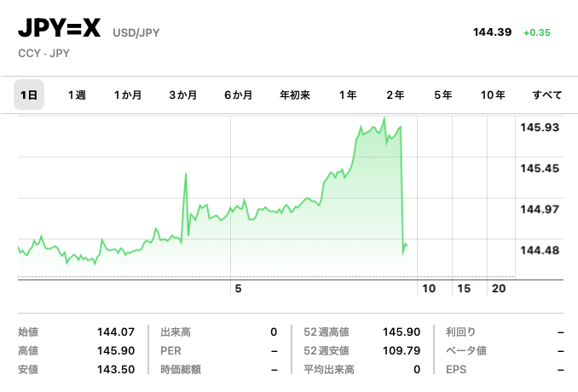
Task: Select the 年初来 range tab
Action: click(x=295, y=95)
